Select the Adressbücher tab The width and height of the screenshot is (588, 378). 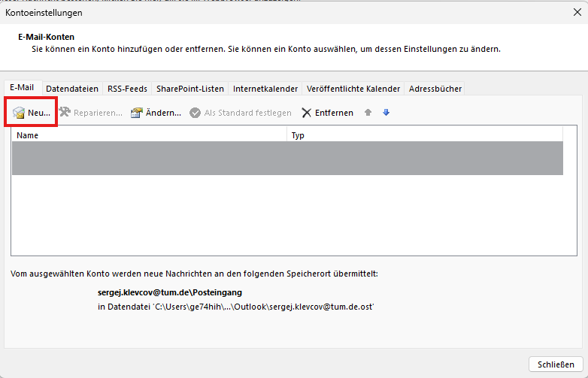tap(435, 89)
